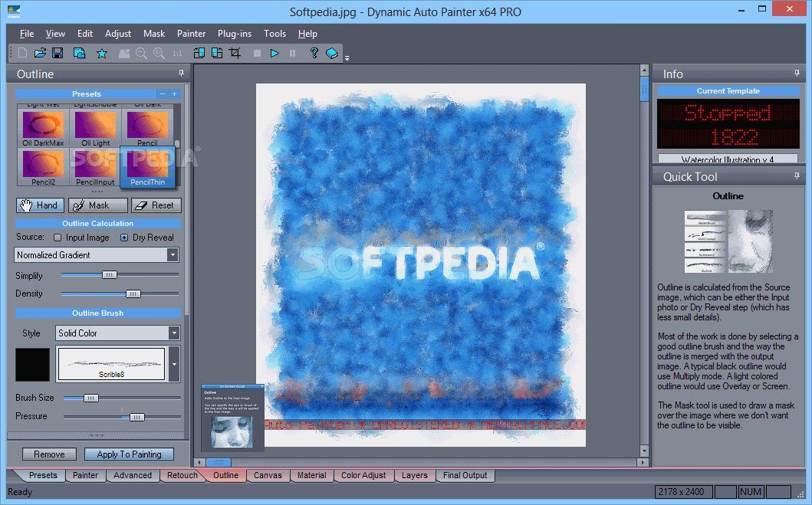Image resolution: width=812 pixels, height=505 pixels.
Task: Click the black outline color swatch
Action: coord(33,364)
